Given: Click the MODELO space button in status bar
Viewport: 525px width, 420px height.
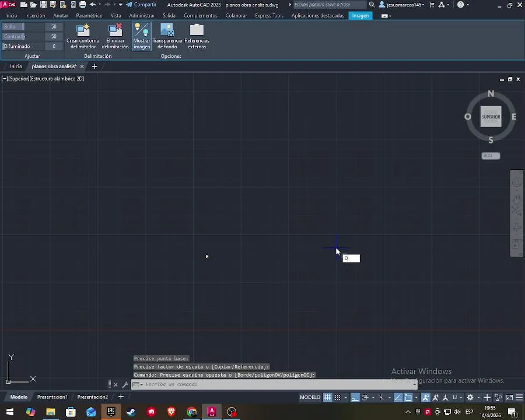Looking at the screenshot, I should [310, 397].
